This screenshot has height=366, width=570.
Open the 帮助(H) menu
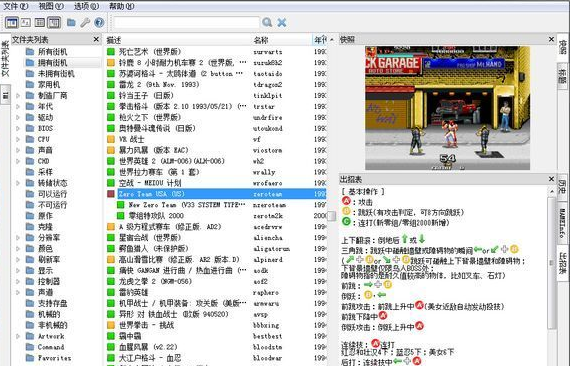(x=121, y=6)
